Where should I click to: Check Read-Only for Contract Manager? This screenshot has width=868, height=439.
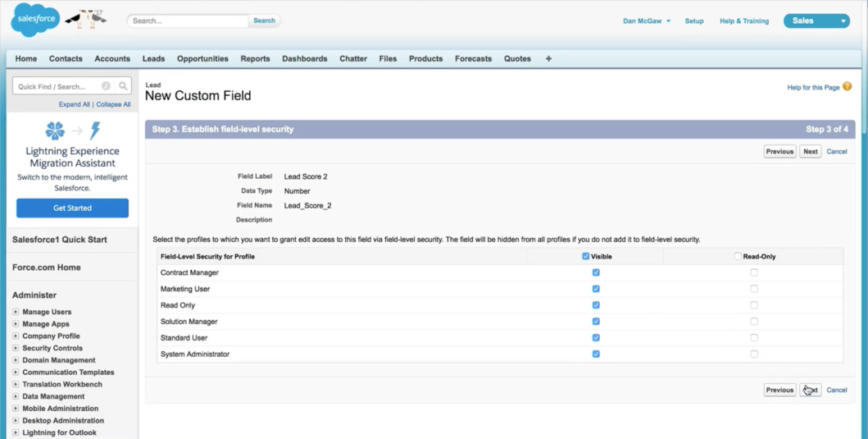[754, 272]
